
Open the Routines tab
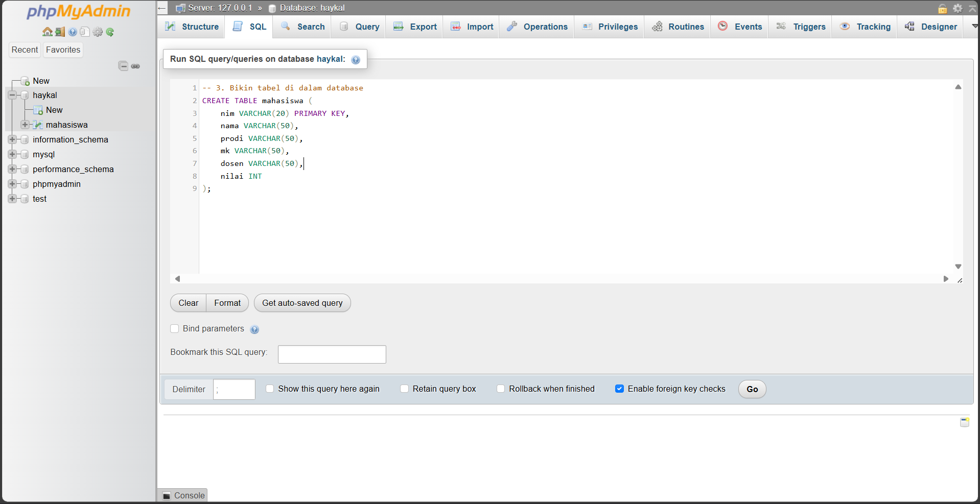click(678, 27)
